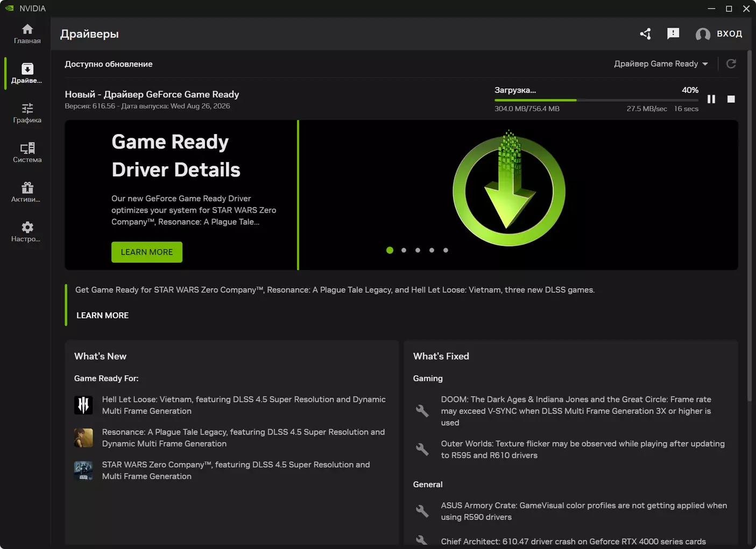Click the Chief Architect driver crash text

573,541
